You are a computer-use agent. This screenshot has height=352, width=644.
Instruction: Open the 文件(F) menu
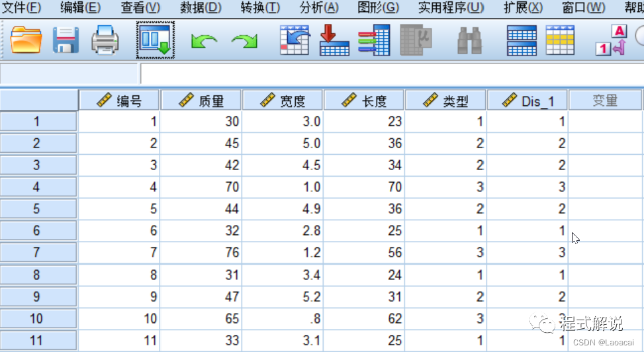[x=21, y=7]
